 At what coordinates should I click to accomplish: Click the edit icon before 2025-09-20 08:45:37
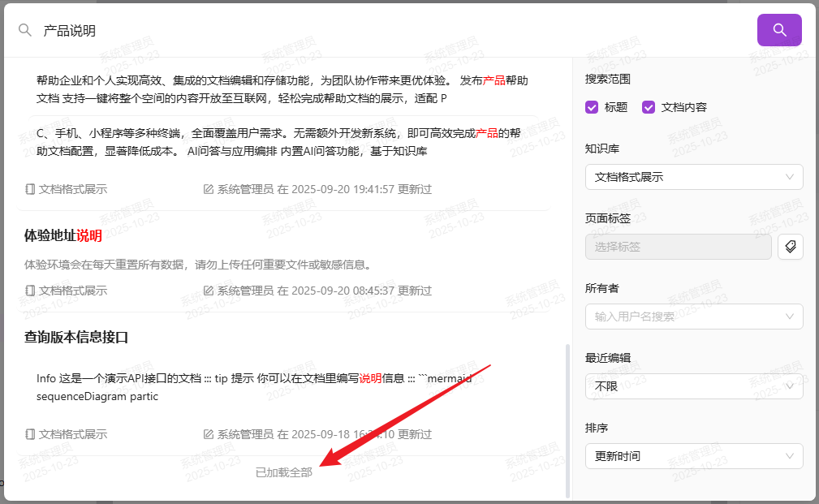[x=209, y=291]
